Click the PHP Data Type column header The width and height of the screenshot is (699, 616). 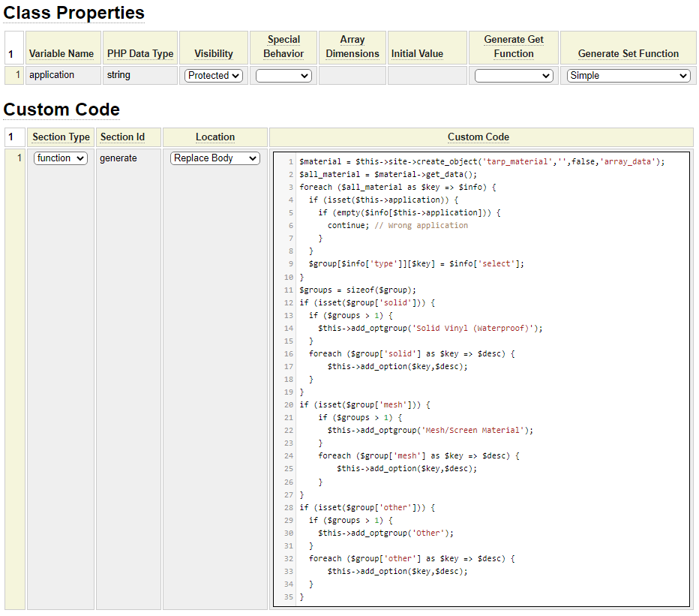[x=140, y=54]
